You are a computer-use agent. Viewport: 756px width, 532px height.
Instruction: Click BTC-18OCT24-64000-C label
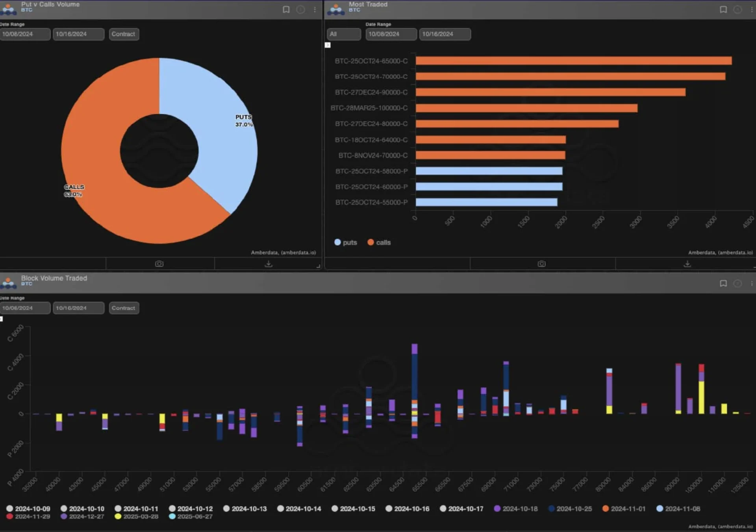(371, 140)
